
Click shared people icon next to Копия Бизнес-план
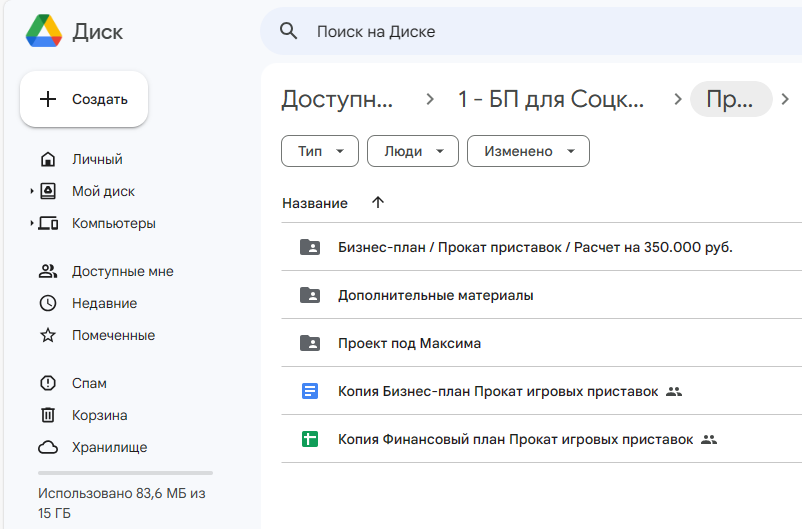(x=674, y=392)
